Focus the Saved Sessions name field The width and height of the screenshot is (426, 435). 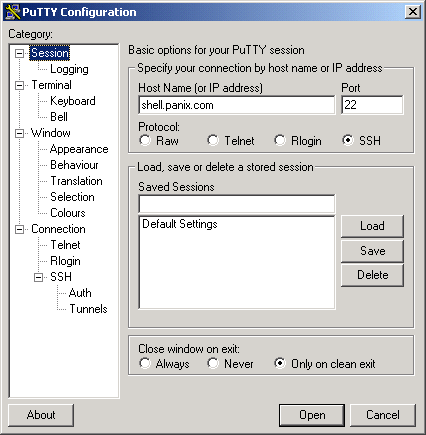(x=237, y=204)
